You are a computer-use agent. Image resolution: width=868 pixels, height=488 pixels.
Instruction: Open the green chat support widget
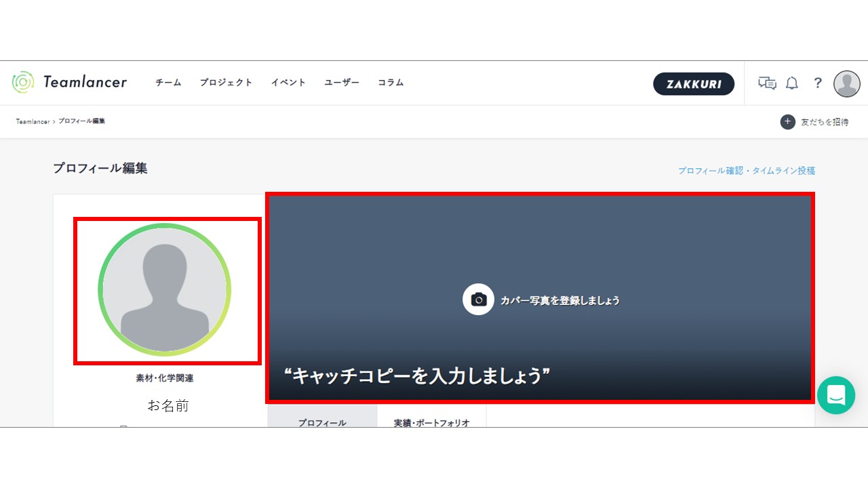point(835,395)
